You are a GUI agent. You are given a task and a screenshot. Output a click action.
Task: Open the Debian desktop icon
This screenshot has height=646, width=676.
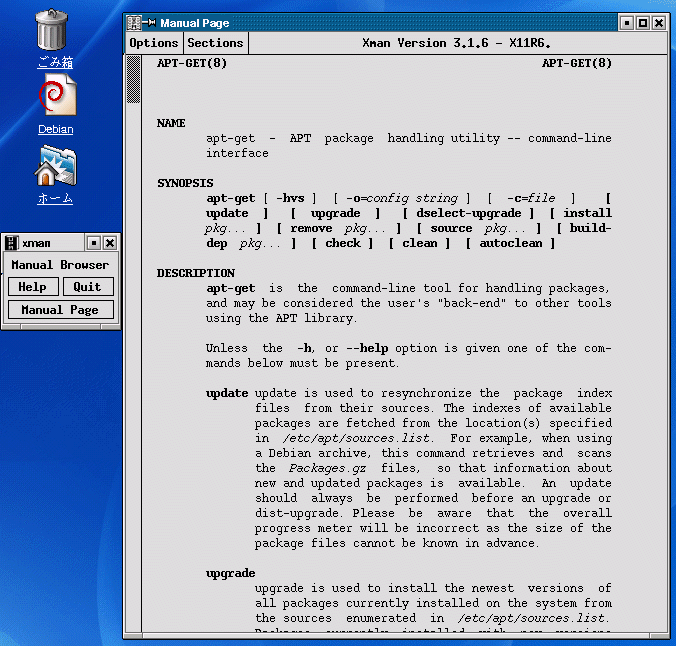(58, 94)
